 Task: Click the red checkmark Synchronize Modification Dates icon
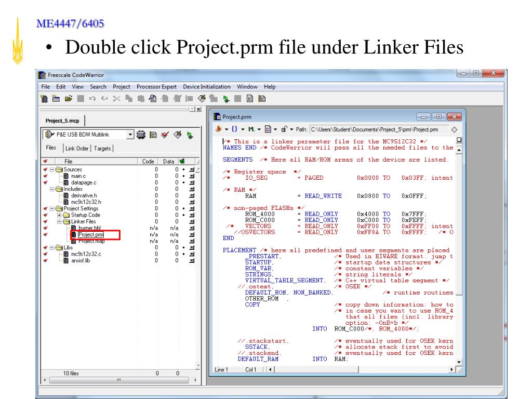(x=165, y=135)
